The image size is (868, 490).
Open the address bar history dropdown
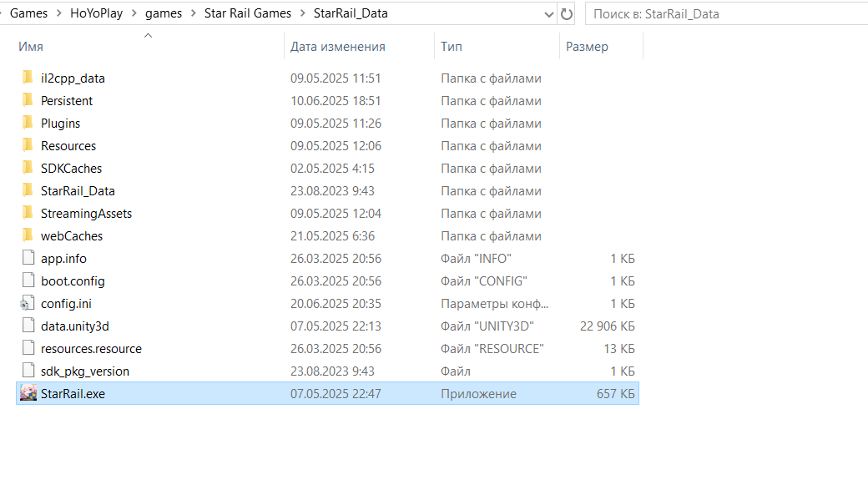[x=548, y=14]
